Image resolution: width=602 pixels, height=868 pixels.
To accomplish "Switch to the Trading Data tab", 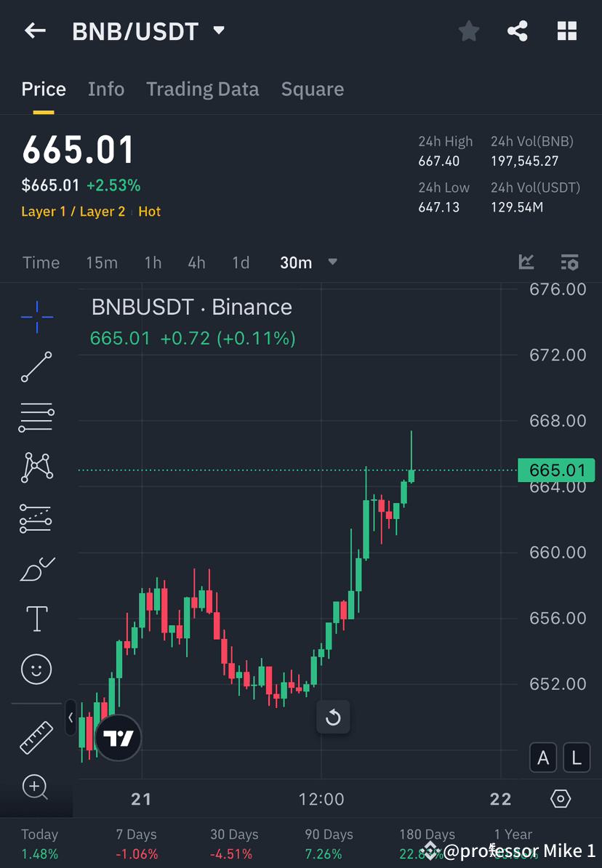I will coord(203,89).
